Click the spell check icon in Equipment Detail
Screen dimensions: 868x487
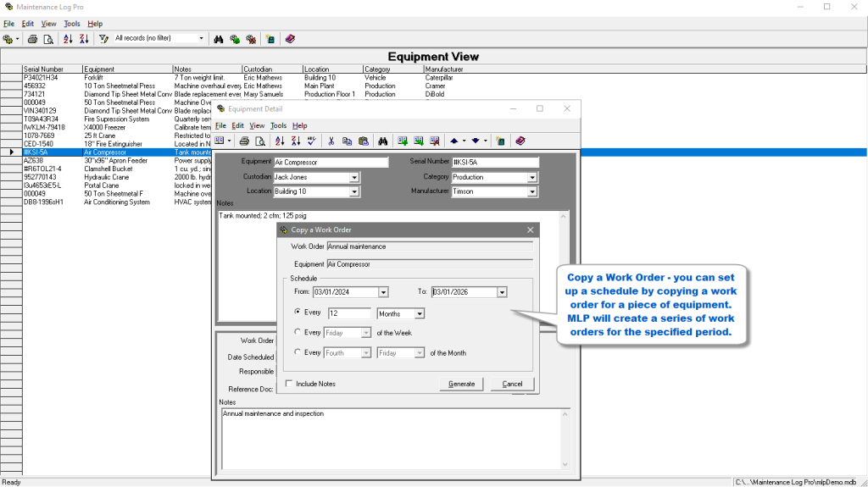tap(311, 141)
